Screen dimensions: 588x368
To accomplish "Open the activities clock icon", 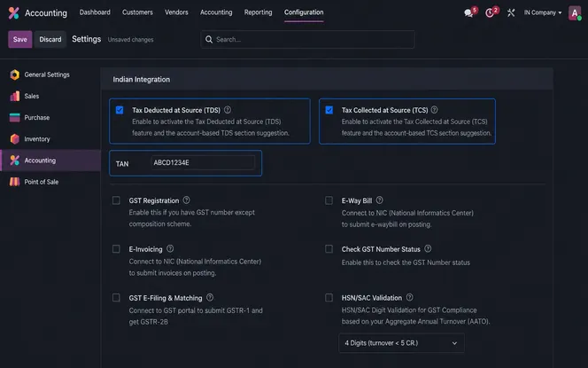I will [x=490, y=12].
